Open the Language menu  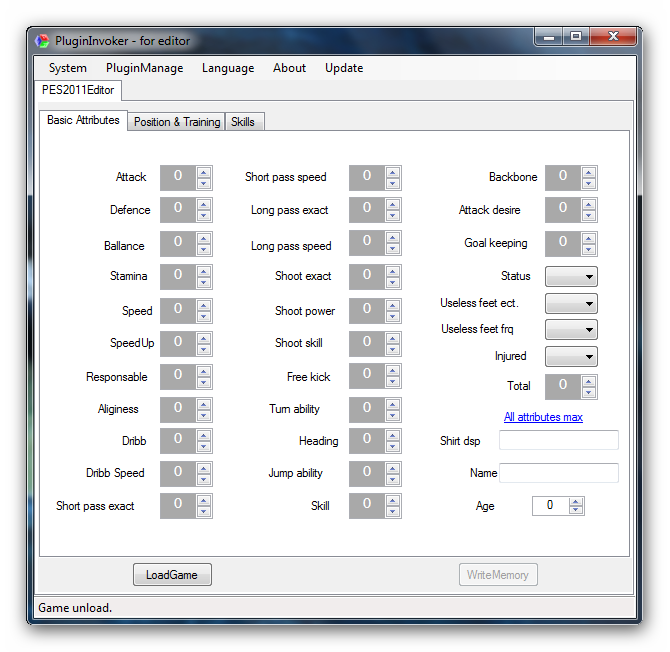click(228, 68)
